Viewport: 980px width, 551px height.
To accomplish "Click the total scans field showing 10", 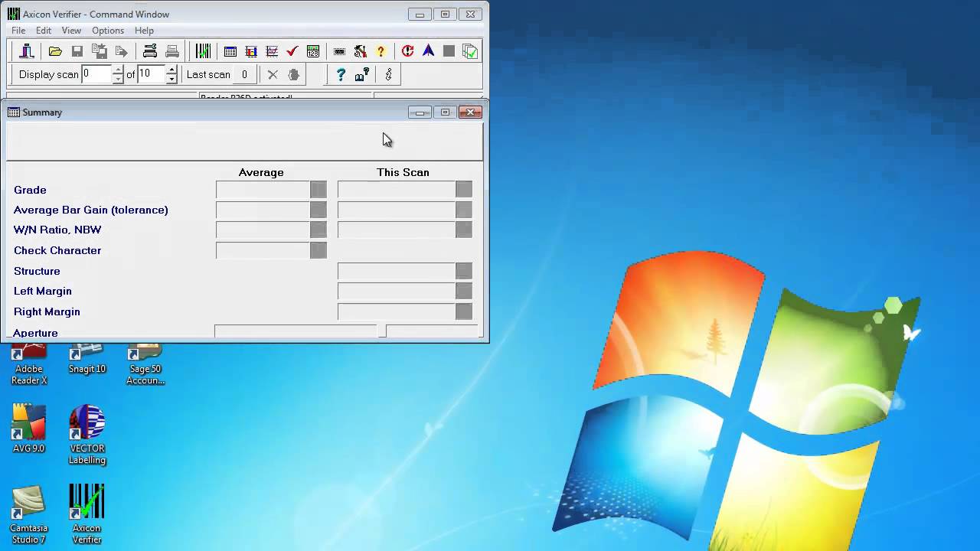I will point(151,74).
